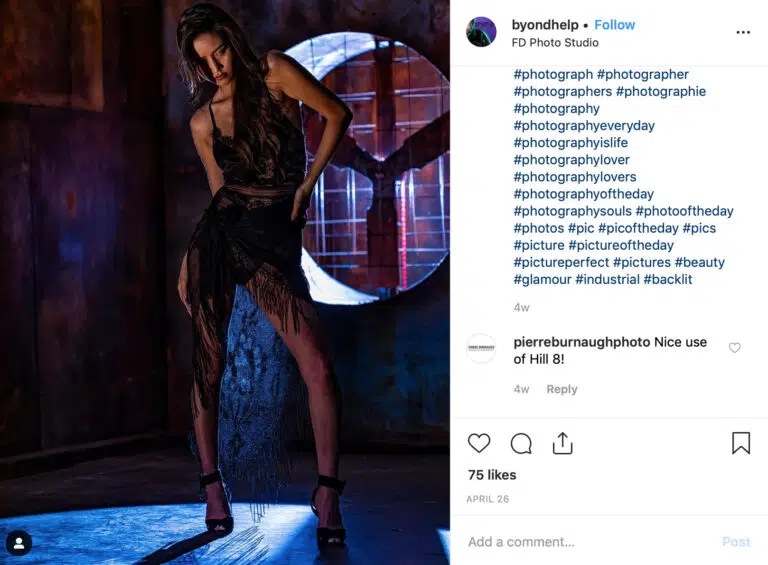This screenshot has height=565, width=768.
Task: Click the pierreburnaughphoto username in comment
Action: coord(581,342)
